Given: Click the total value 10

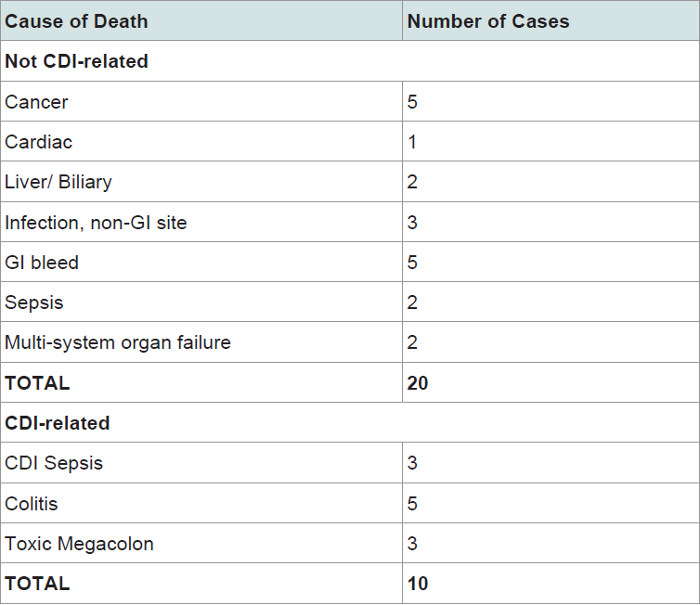Looking at the screenshot, I should pyautogui.click(x=418, y=584).
